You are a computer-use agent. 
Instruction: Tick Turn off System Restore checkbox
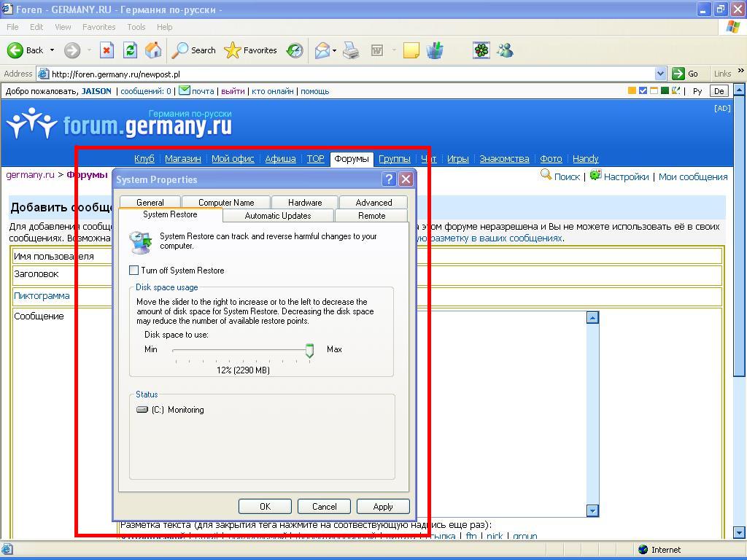click(134, 270)
